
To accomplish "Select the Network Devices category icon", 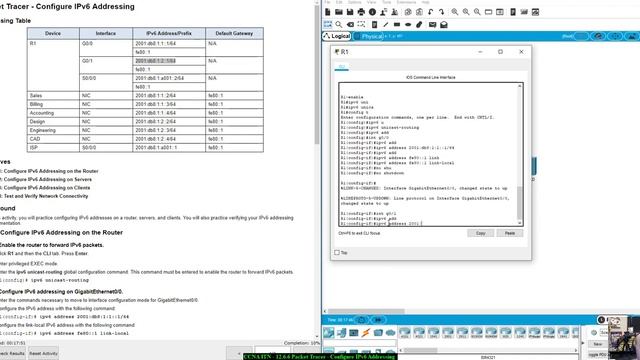I will point(329,333).
